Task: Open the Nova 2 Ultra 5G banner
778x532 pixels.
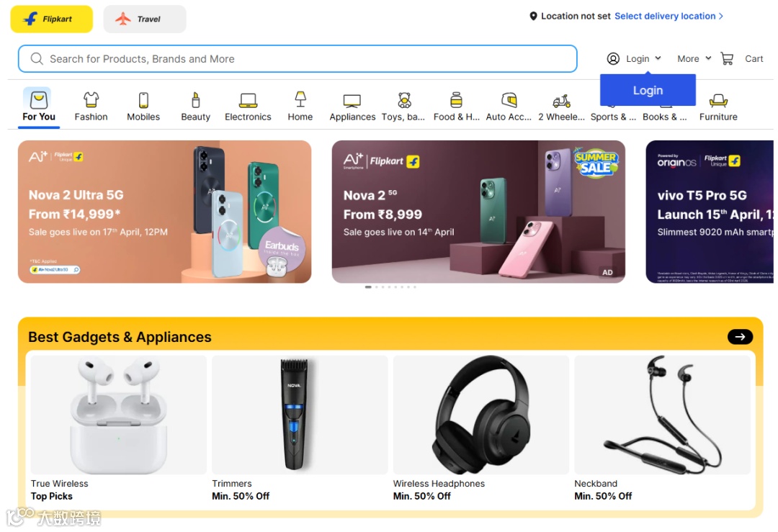Action: coord(165,212)
